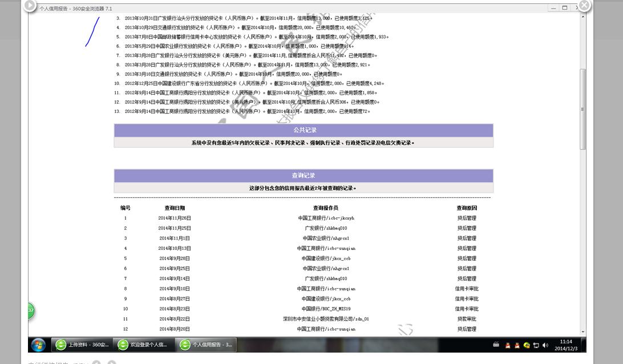Select the date 2014年10月13日
The width and height of the screenshot is (623, 364).
[x=175, y=248]
